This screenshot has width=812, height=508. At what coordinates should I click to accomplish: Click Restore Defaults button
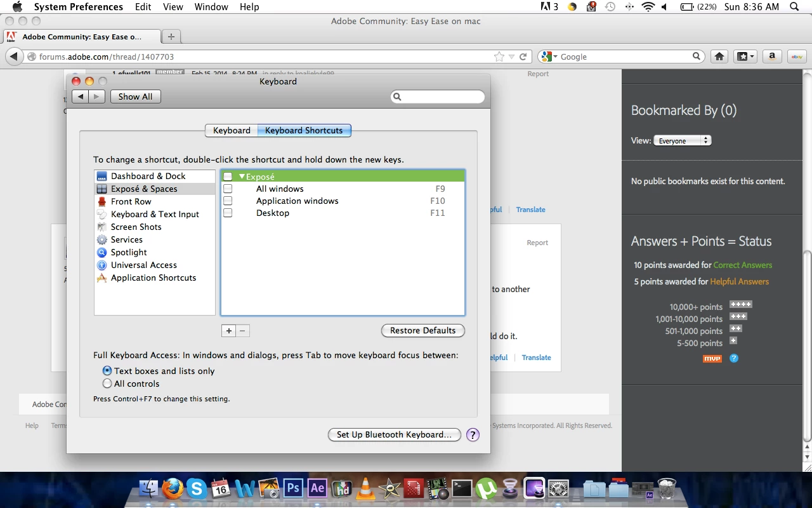[x=422, y=330]
